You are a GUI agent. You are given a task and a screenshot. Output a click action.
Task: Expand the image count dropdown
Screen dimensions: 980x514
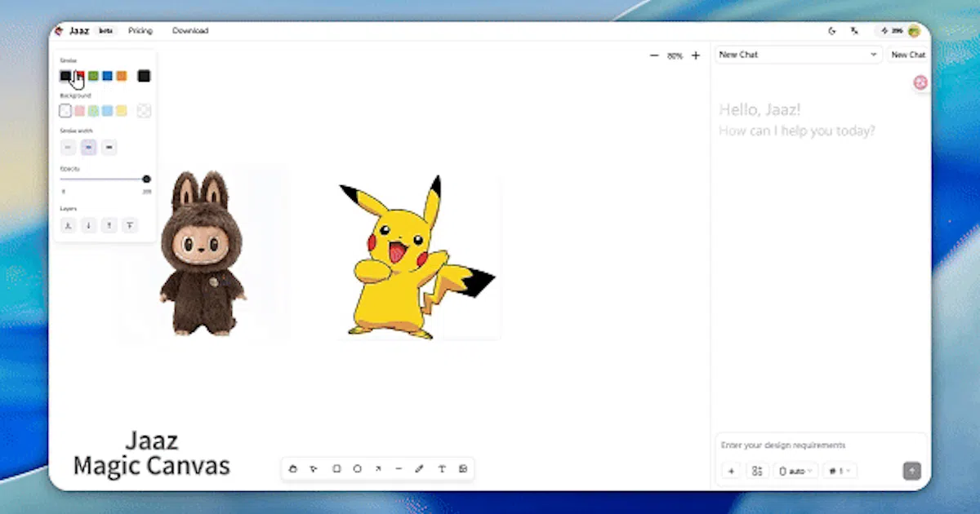pyautogui.click(x=840, y=471)
